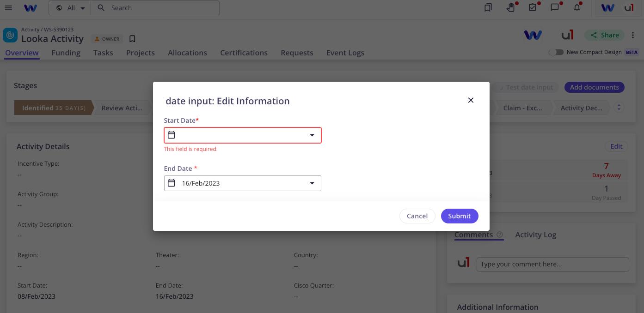Click the help icon beside Comments

tap(500, 235)
